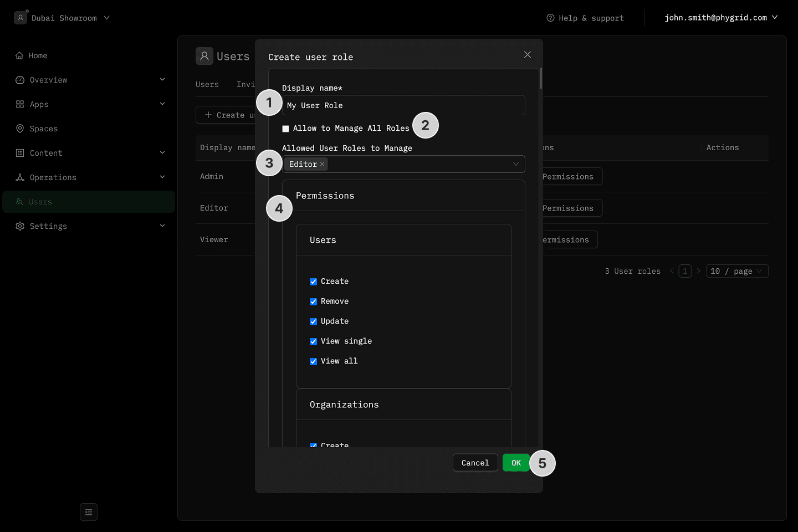Close the Create user role dialog
798x532 pixels.
[x=528, y=54]
